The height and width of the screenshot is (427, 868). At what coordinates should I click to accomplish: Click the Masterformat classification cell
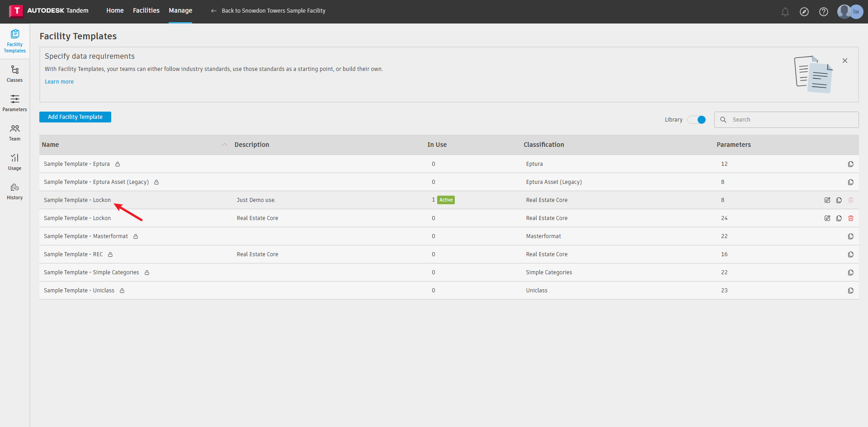coord(543,236)
